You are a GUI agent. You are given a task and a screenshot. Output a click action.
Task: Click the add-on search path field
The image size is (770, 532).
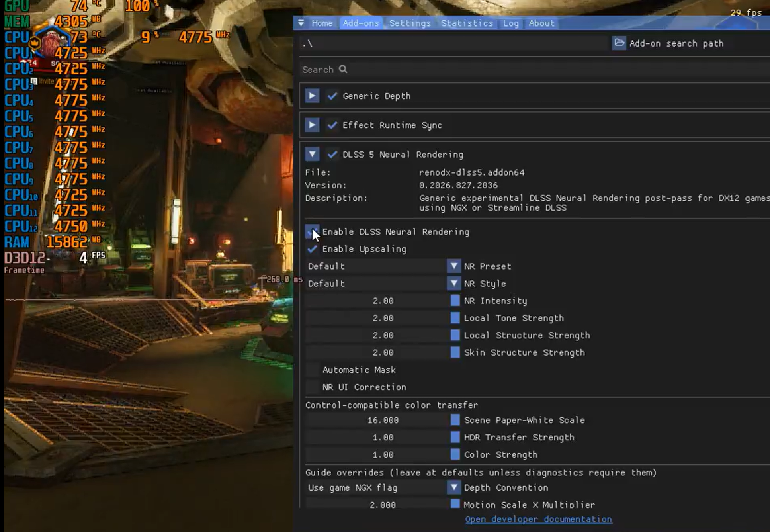(x=454, y=43)
